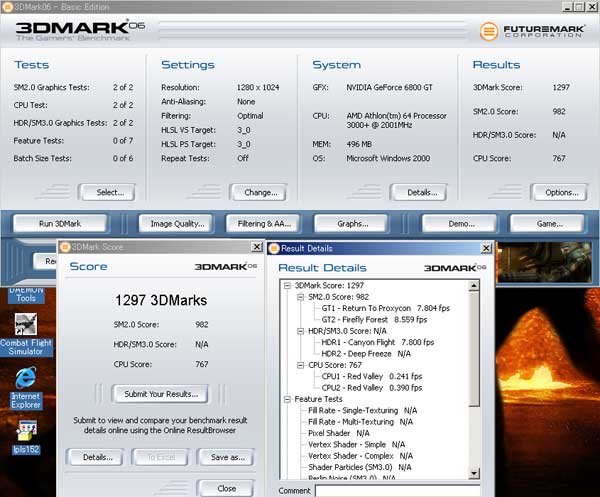Select Fill Rate - Single-Texturing row
600x497 pixels.
click(x=362, y=411)
